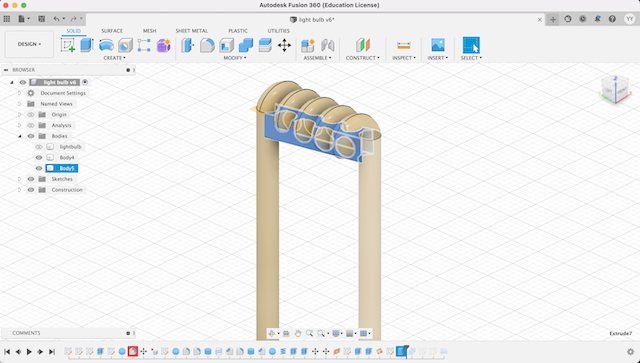
Task: Toggle visibility of light bulb v6 root
Action: (x=23, y=82)
